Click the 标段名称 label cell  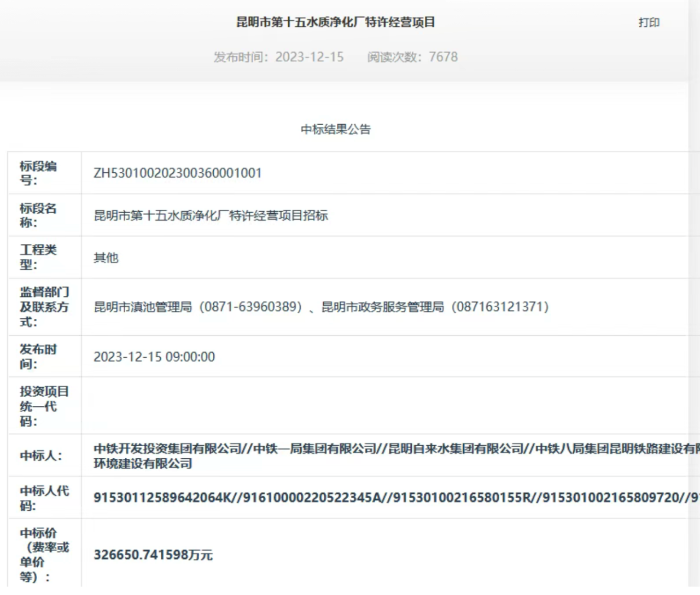pyautogui.click(x=44, y=215)
